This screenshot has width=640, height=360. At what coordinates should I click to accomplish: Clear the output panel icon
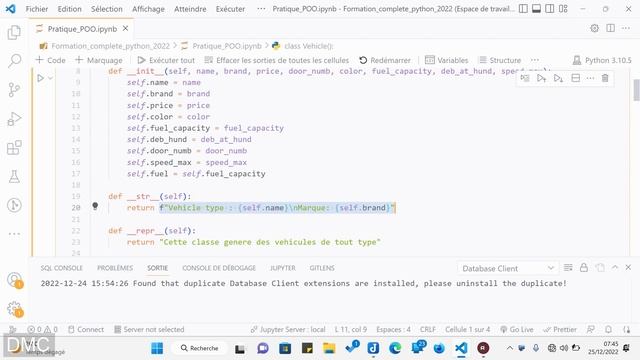(x=568, y=267)
